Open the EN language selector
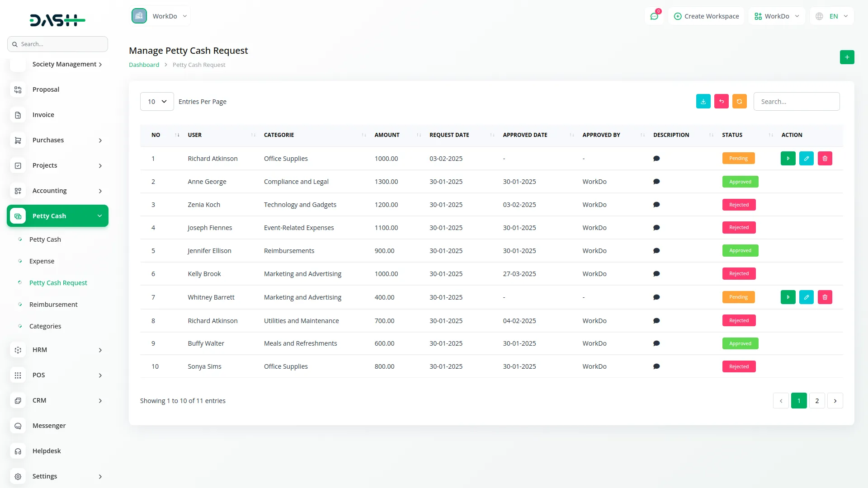Viewport: 868px width, 488px height. click(831, 16)
